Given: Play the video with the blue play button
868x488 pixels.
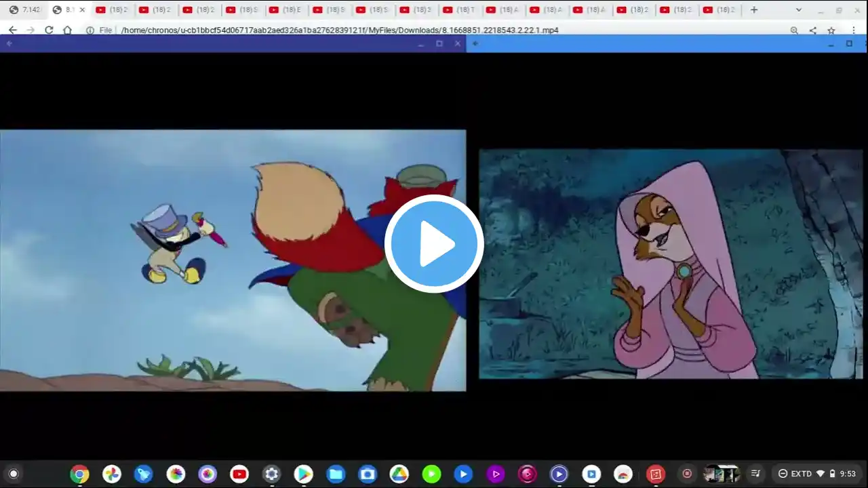Looking at the screenshot, I should (434, 244).
